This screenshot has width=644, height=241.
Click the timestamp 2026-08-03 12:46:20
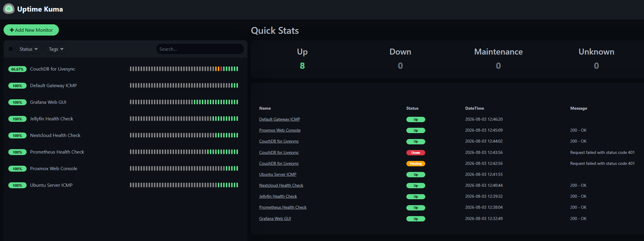[x=484, y=119]
